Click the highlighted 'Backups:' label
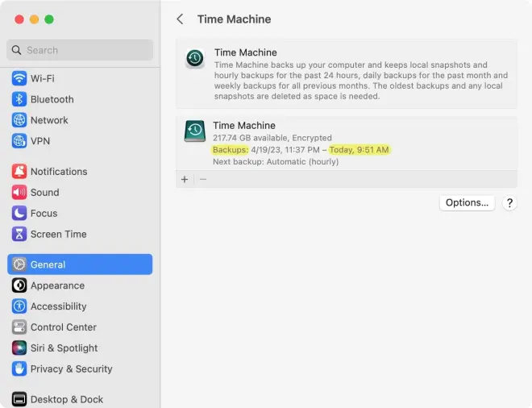Screen dimensions: 532x408 [231, 150]
